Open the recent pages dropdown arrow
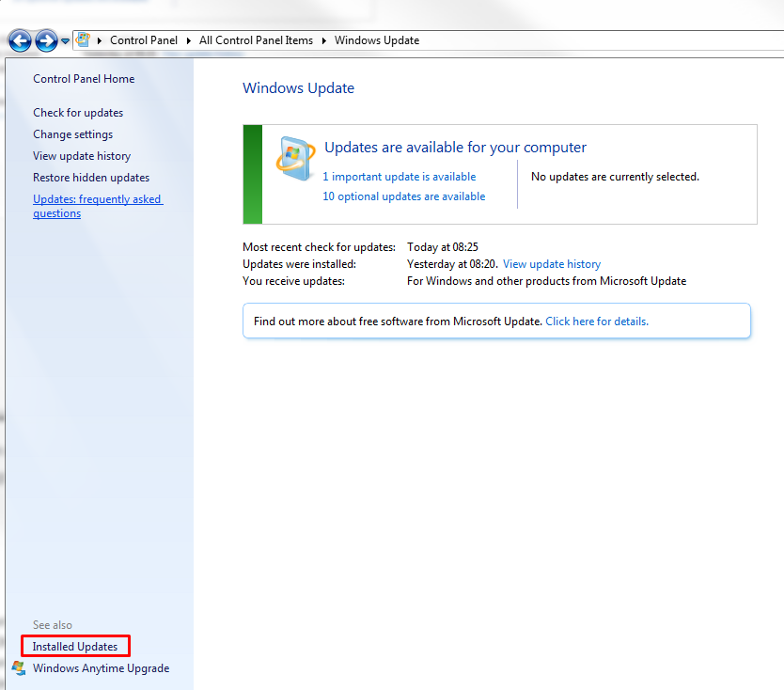The width and height of the screenshot is (784, 690). click(66, 41)
